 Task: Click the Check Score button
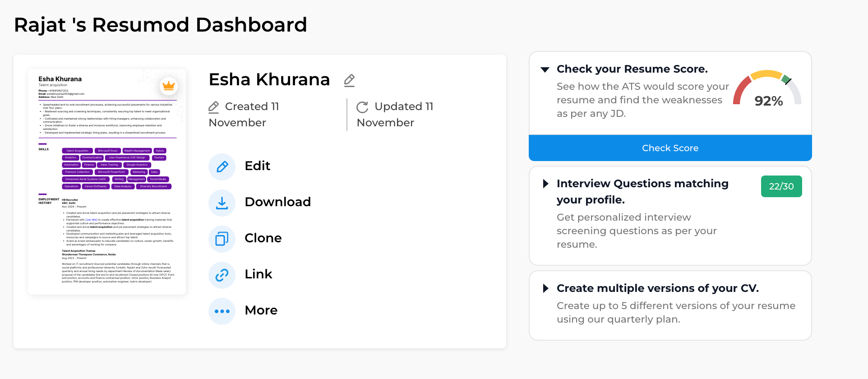670,148
